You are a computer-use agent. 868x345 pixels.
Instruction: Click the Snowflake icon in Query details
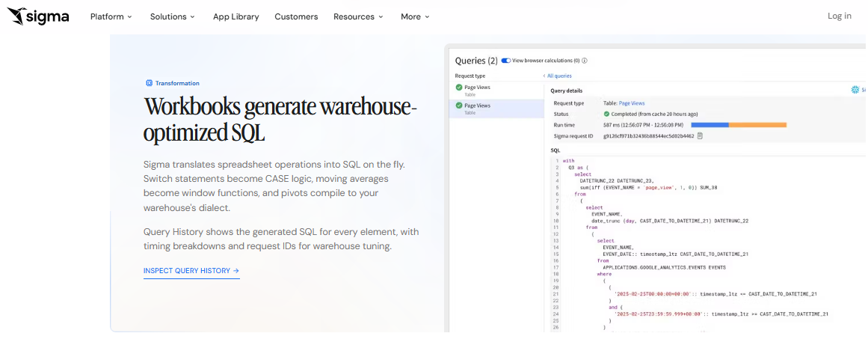(x=855, y=90)
